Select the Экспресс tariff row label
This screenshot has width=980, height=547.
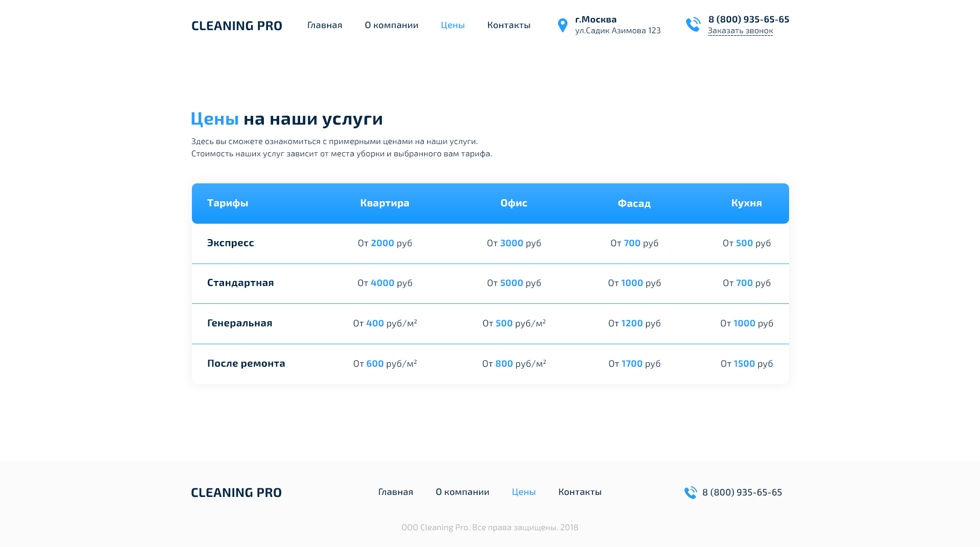[x=230, y=243]
